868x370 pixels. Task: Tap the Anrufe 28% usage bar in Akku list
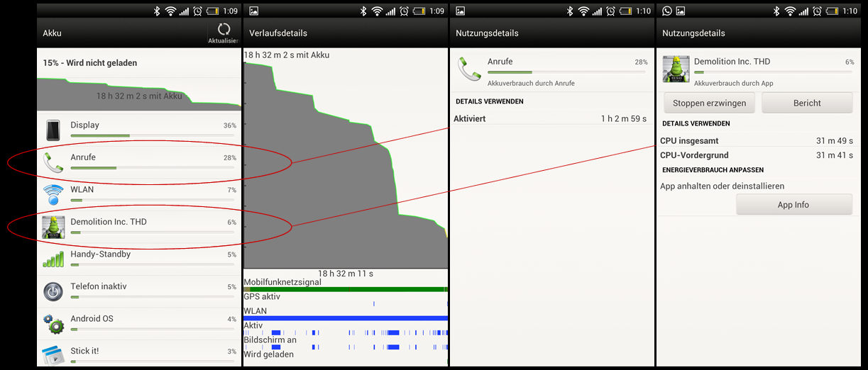[152, 168]
